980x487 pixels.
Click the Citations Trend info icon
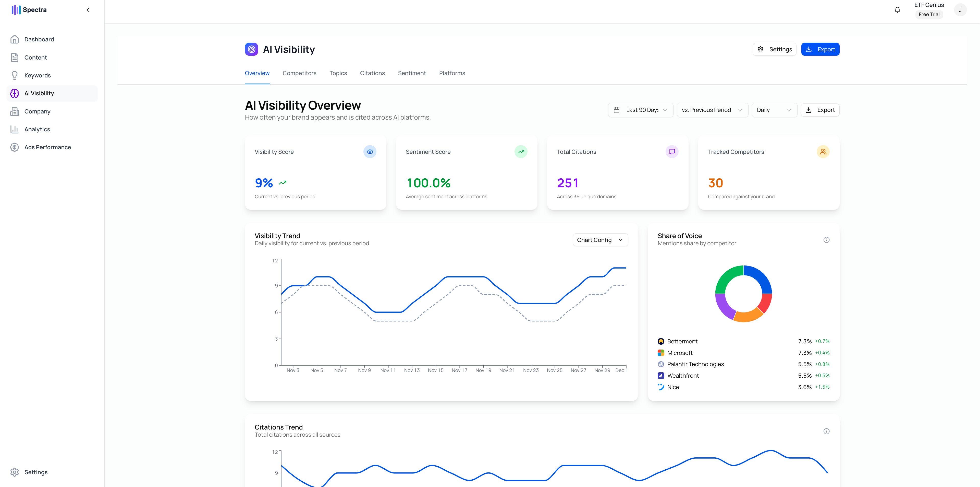click(826, 431)
